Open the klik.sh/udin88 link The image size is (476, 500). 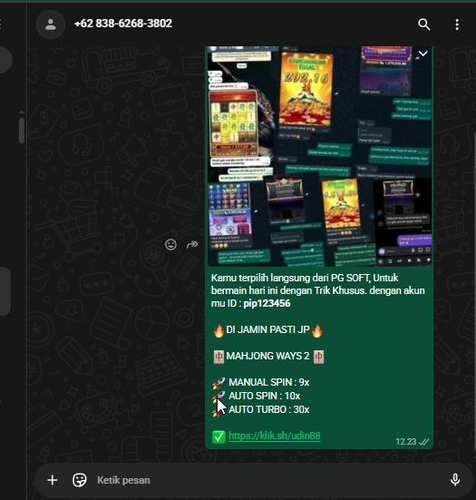[274, 436]
